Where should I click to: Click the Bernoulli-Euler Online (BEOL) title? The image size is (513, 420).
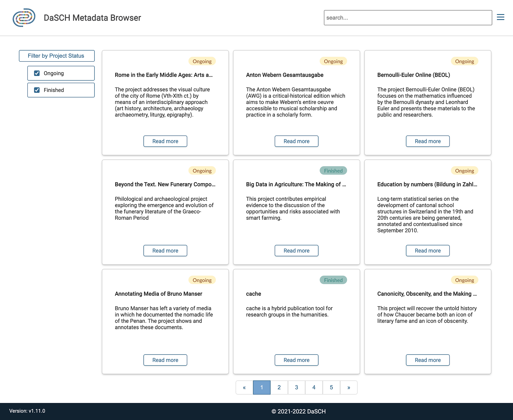[414, 75]
